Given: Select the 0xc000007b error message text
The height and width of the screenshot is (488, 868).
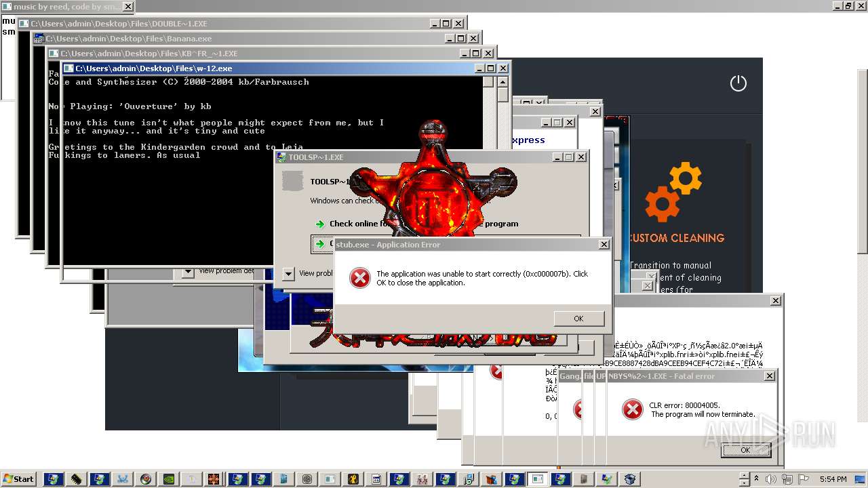Looking at the screenshot, I should click(482, 278).
